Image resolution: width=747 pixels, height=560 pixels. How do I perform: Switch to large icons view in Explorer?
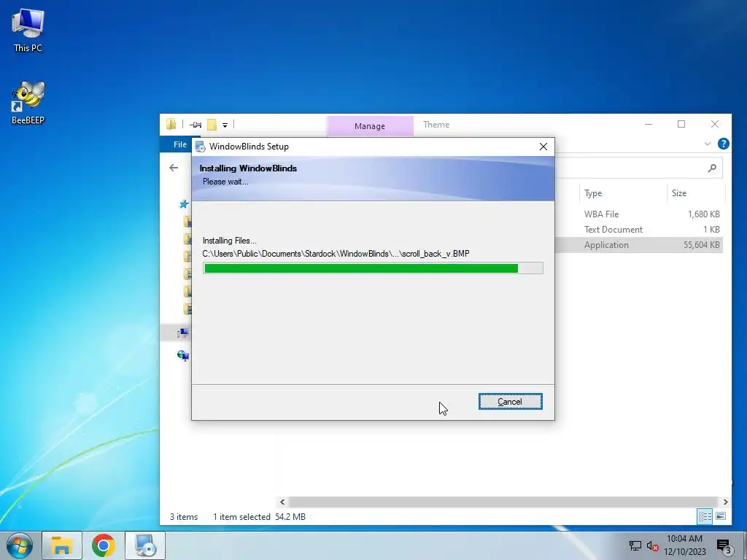(721, 517)
